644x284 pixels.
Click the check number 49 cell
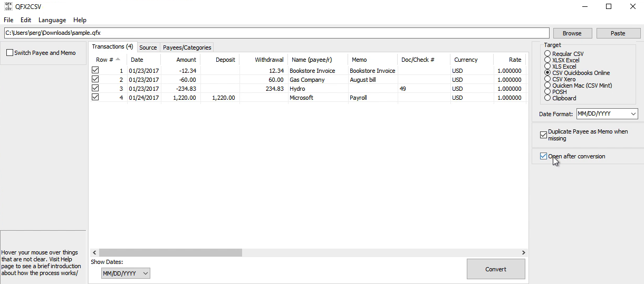point(424,89)
